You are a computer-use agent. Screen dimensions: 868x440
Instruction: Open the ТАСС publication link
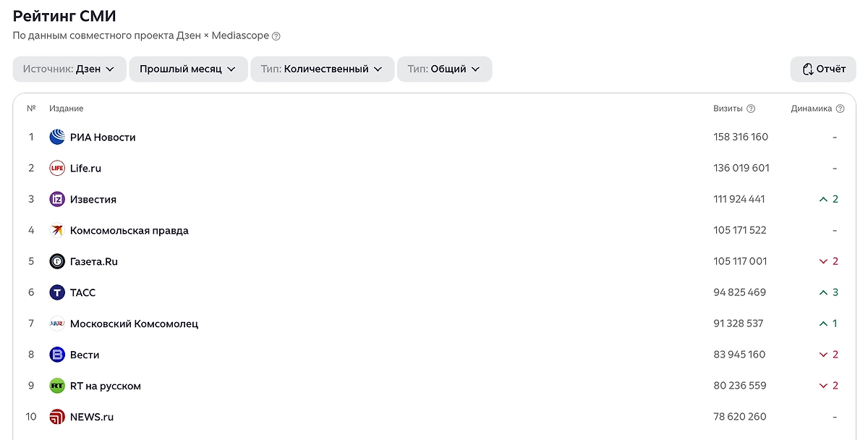pyautogui.click(x=82, y=292)
